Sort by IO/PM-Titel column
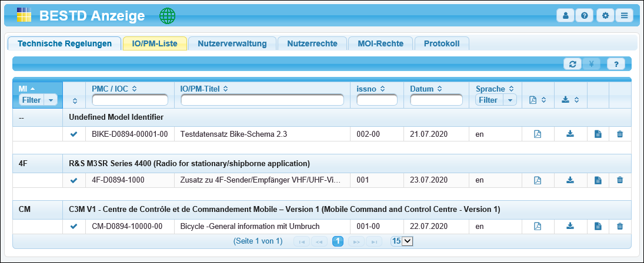This screenshot has height=263, width=644. pyautogui.click(x=204, y=88)
